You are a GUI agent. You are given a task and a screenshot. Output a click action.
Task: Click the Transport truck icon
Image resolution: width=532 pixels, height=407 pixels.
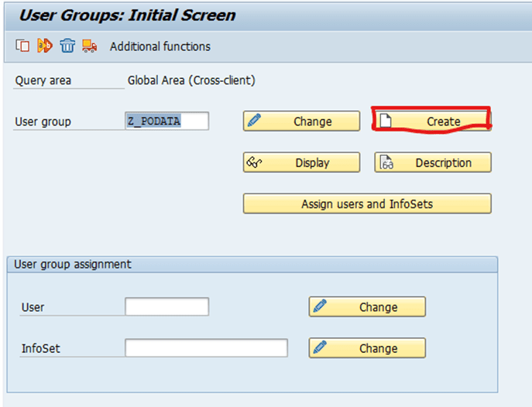89,46
